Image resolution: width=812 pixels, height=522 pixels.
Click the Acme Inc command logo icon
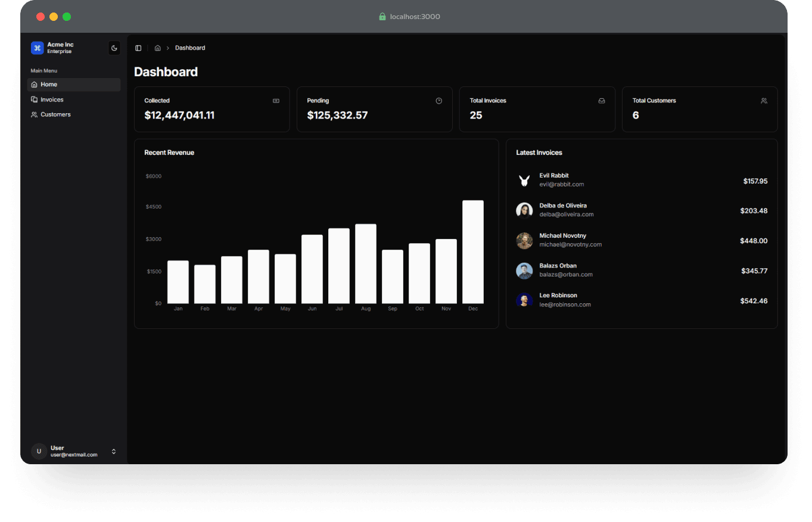pos(38,48)
